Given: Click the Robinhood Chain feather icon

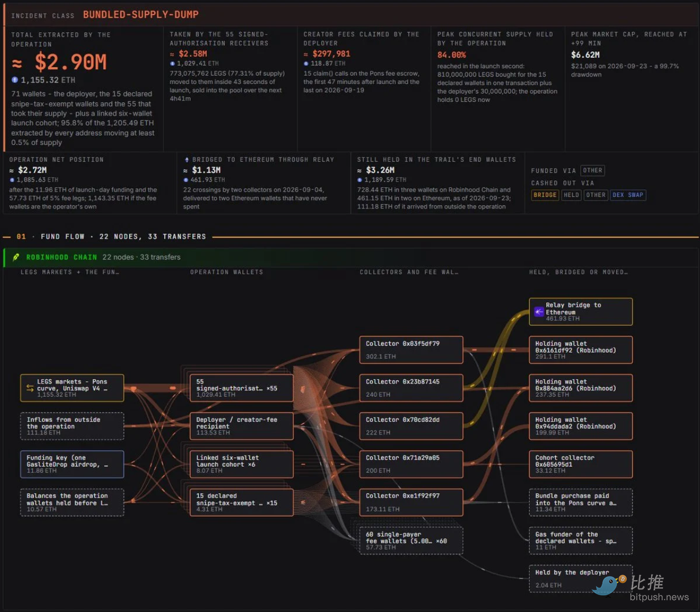Looking at the screenshot, I should click(16, 257).
